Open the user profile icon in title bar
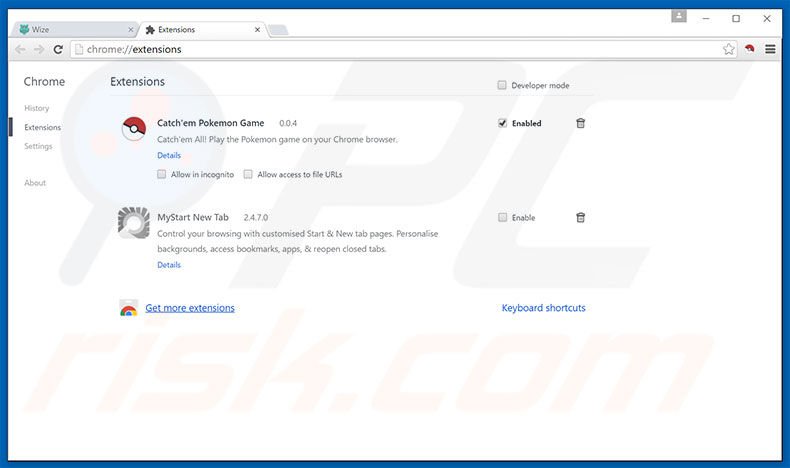The height and width of the screenshot is (468, 790). coord(679,17)
